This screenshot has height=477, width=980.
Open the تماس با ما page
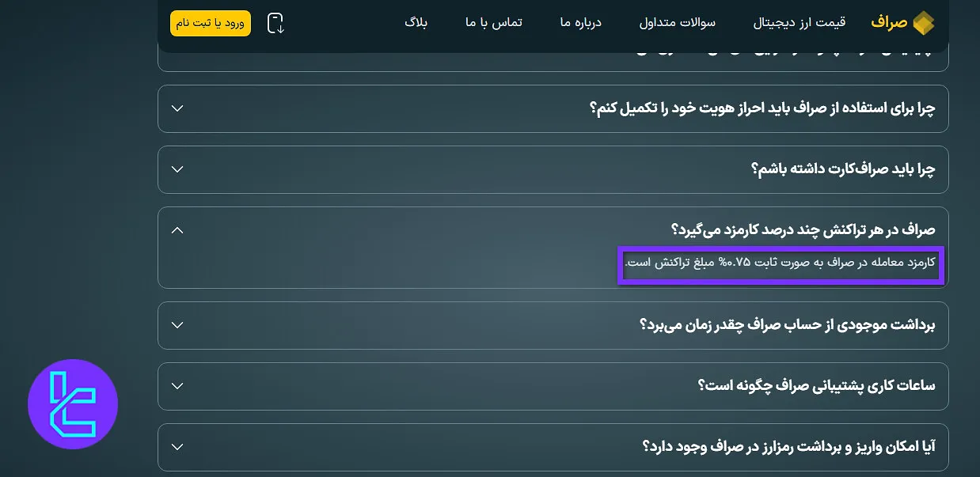(493, 23)
